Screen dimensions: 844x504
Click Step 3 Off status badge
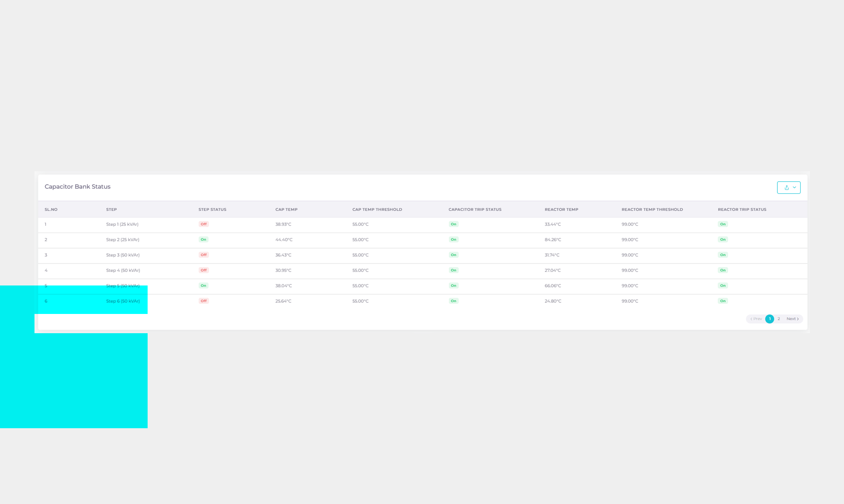(203, 255)
